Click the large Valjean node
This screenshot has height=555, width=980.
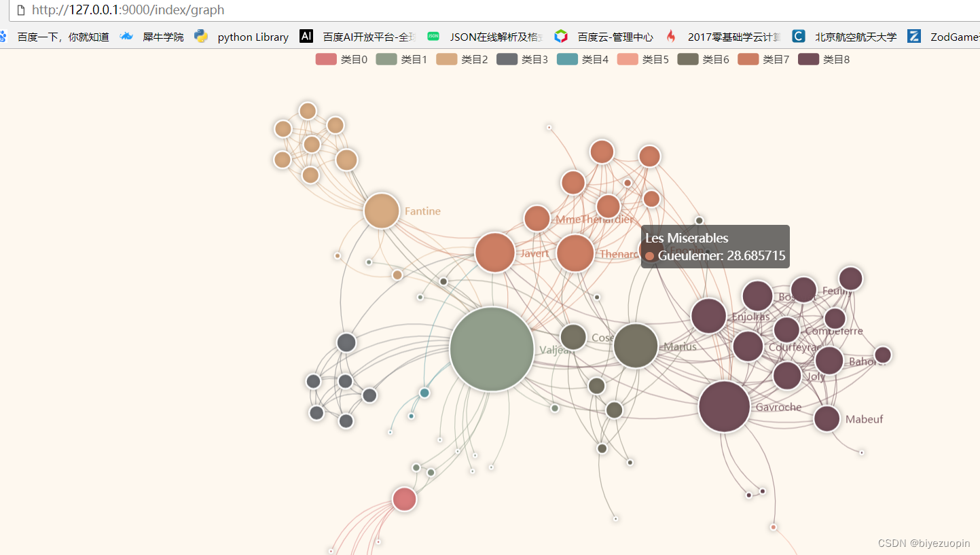tap(492, 349)
